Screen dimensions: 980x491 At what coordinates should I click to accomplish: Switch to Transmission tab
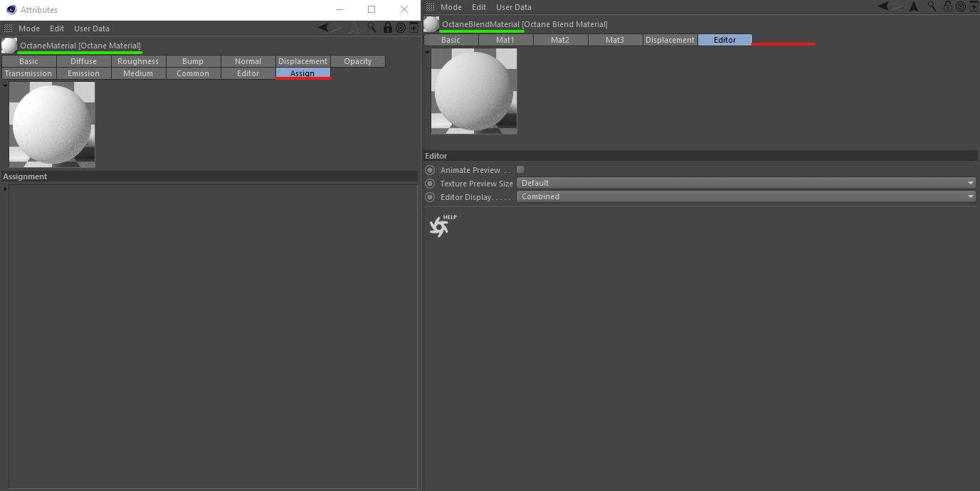pos(28,73)
